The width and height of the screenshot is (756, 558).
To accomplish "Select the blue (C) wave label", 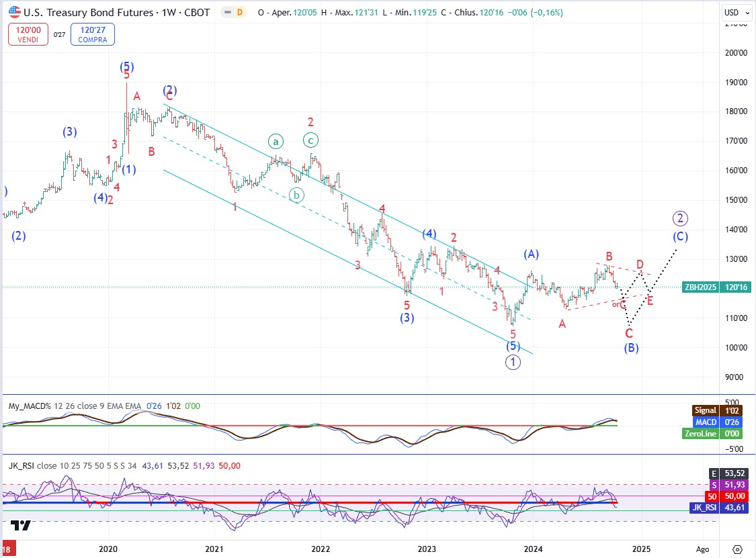I will tap(680, 236).
